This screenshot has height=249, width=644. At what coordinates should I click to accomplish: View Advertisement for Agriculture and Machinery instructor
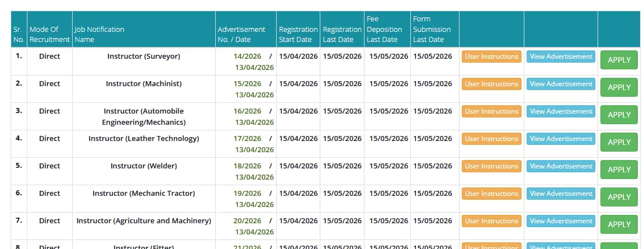point(561,221)
